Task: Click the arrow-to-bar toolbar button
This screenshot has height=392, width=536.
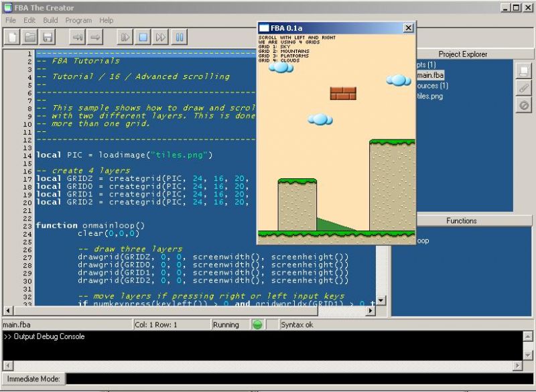Action: click(78, 37)
